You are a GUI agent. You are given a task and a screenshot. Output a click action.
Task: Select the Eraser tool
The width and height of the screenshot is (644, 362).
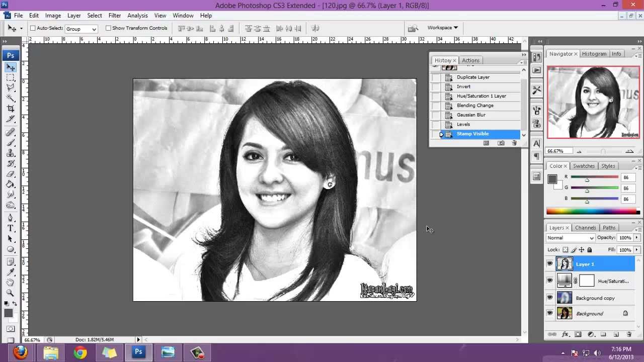coord(11,174)
